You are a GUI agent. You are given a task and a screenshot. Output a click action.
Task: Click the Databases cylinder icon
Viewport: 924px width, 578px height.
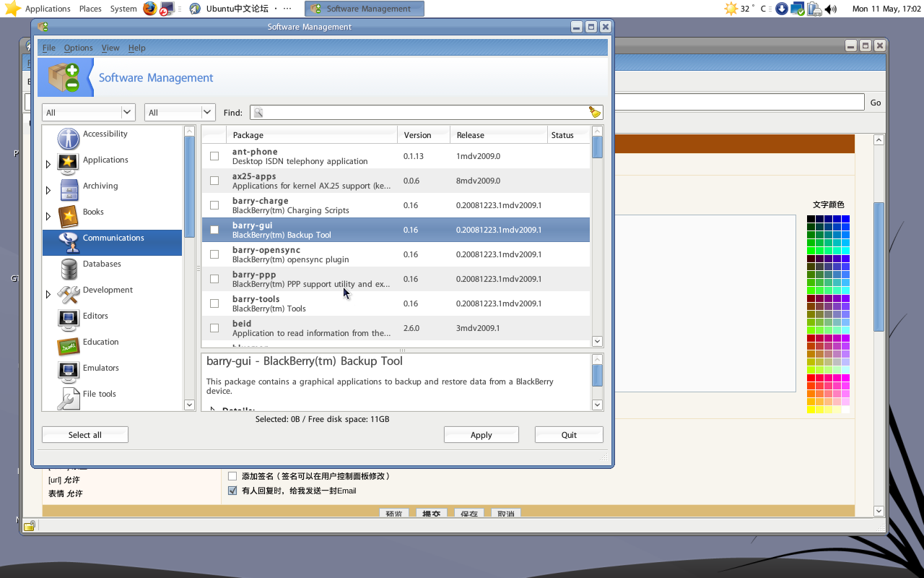click(x=69, y=269)
